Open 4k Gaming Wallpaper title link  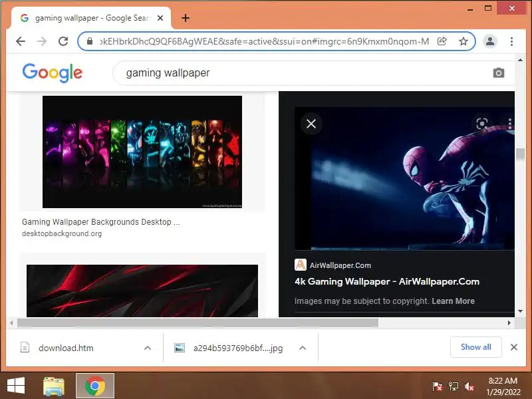387,281
